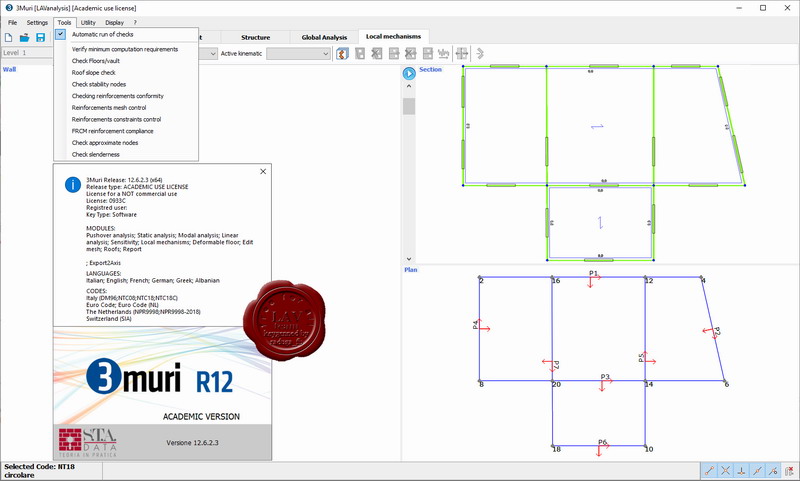This screenshot has height=481, width=800.
Task: Choose Verify minimum computation requirements
Action: tap(127, 49)
